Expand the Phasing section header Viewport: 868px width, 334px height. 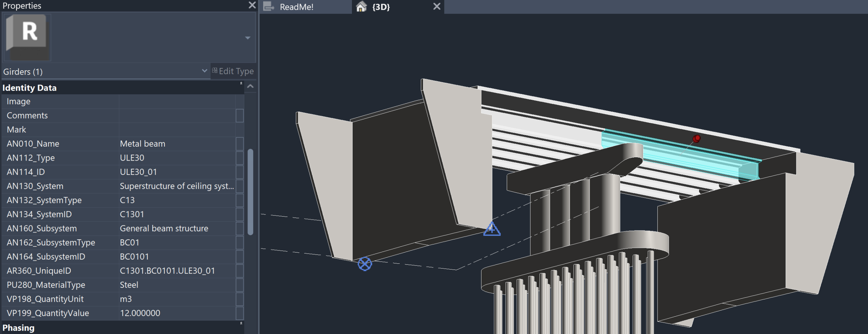tap(241, 323)
